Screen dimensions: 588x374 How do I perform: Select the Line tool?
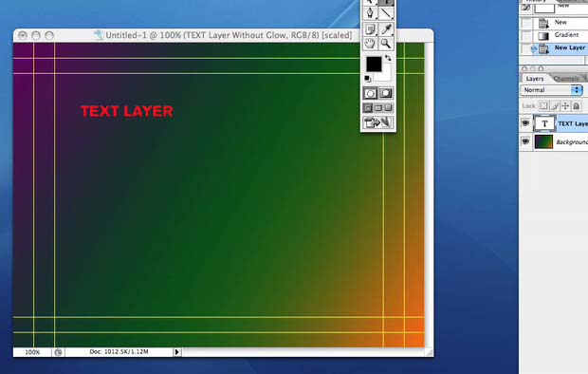(x=386, y=13)
